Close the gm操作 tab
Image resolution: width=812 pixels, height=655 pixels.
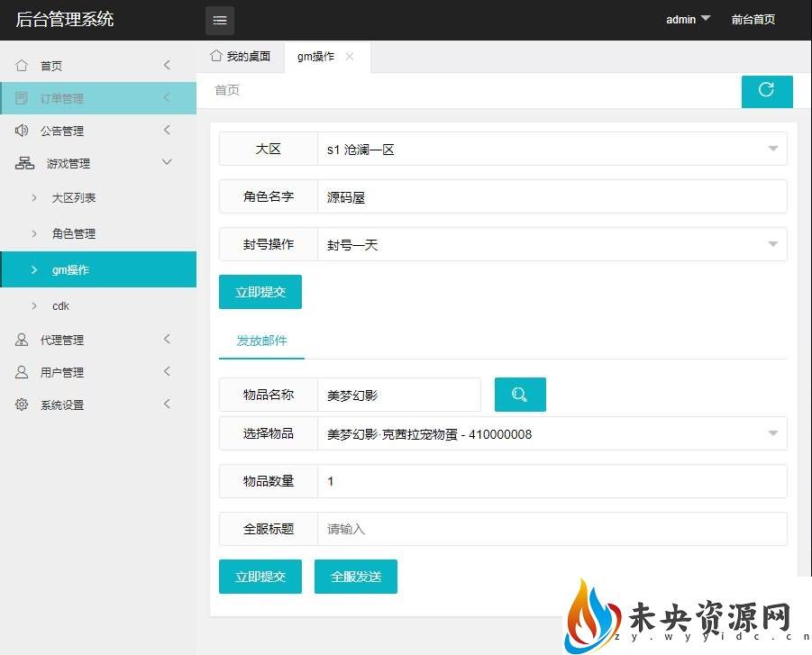coord(350,57)
